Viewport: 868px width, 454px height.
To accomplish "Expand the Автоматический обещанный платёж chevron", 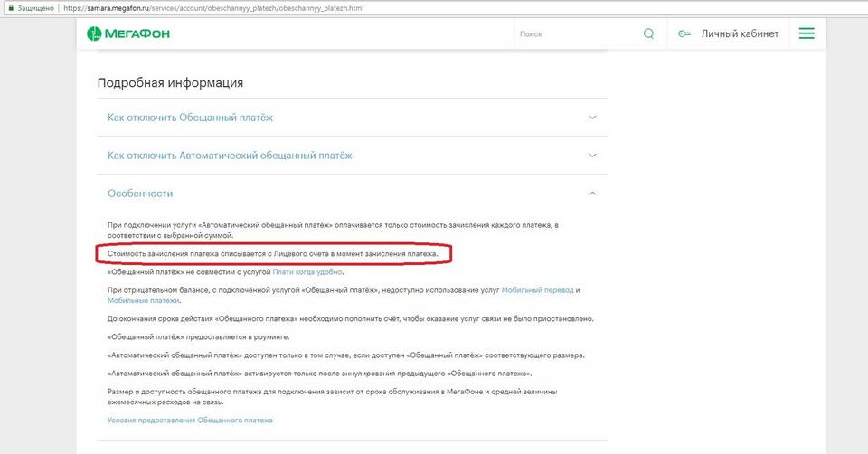I will click(x=592, y=156).
